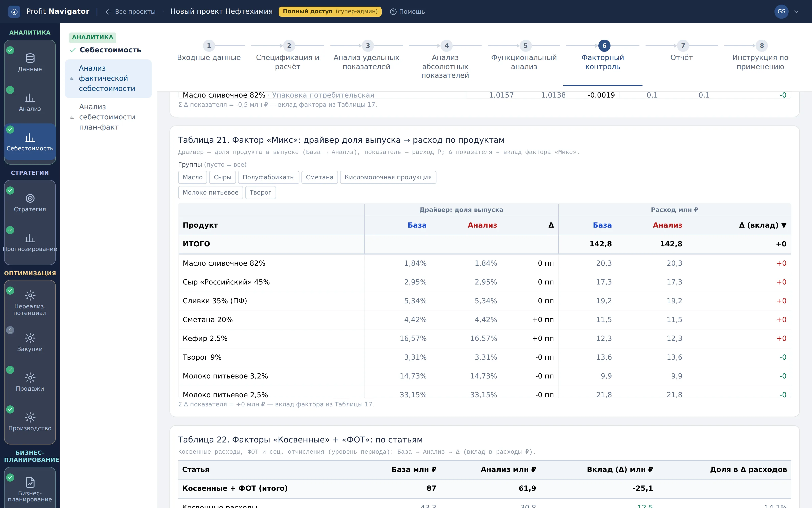Click the Помощь help icon
Viewport: 812px width, 508px height.
(x=393, y=12)
